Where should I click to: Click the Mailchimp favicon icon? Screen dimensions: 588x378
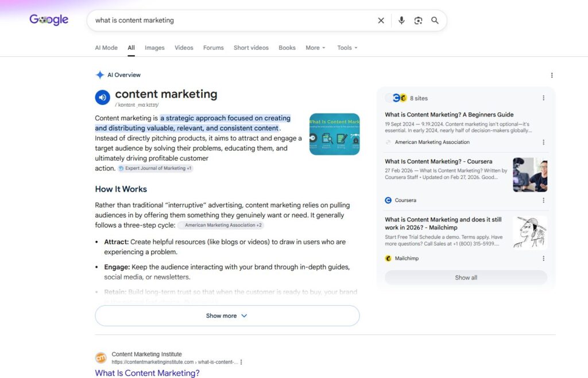388,259
